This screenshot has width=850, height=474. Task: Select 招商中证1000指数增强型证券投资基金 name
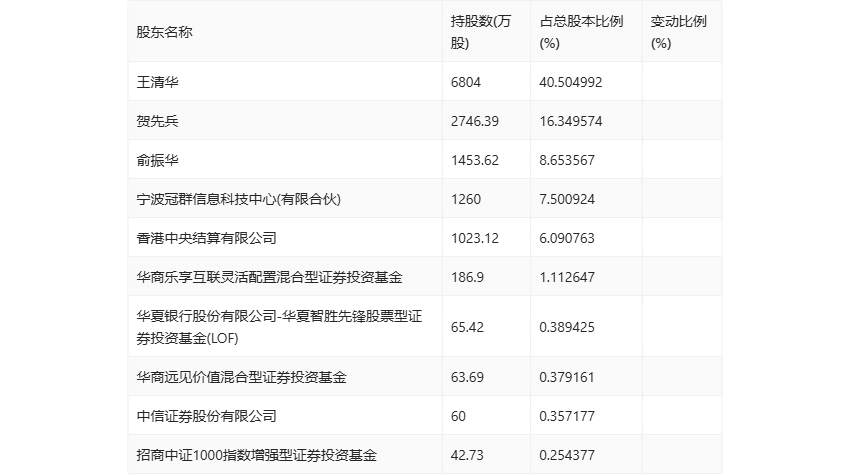pos(256,455)
